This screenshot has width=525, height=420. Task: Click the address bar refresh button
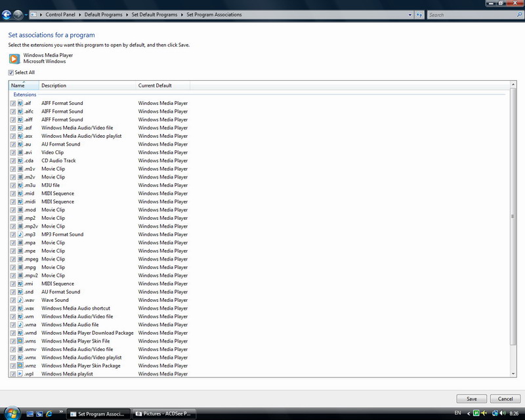click(419, 14)
